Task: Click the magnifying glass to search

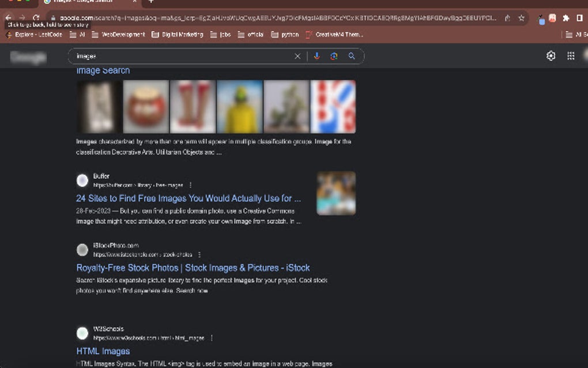Action: point(352,56)
